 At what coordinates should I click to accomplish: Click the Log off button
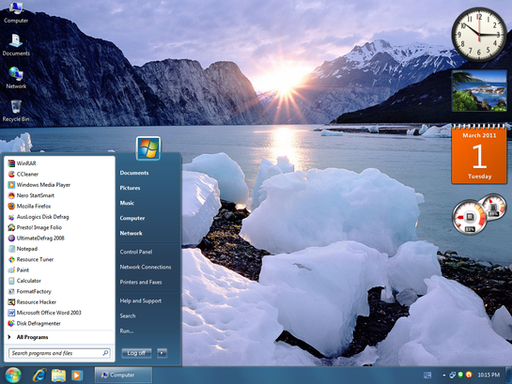pyautogui.click(x=137, y=353)
